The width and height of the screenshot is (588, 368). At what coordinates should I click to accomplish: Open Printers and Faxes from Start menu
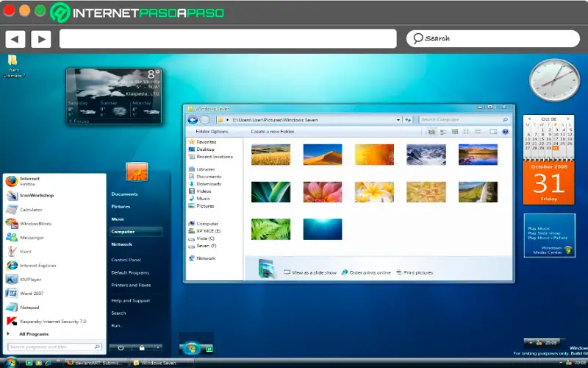pos(131,285)
